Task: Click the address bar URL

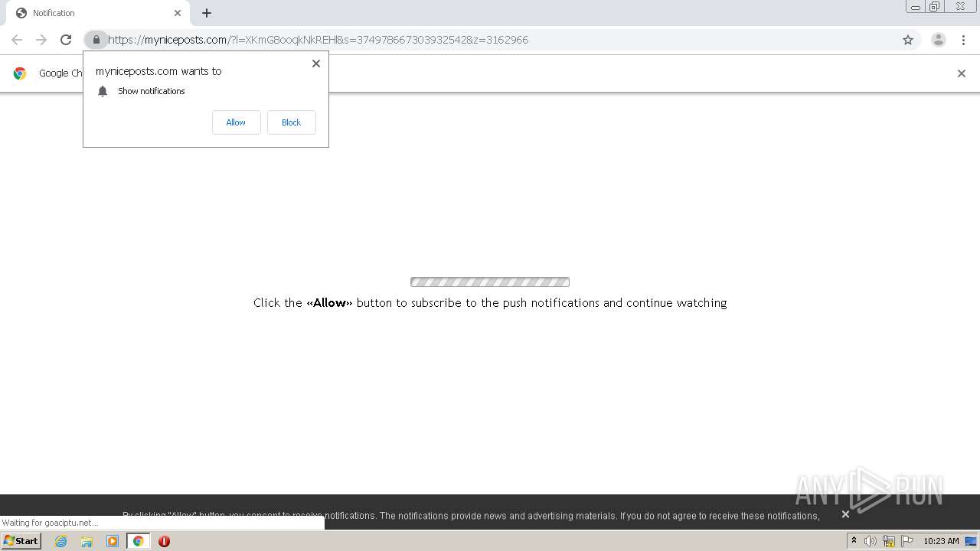Action: pyautogui.click(x=318, y=40)
